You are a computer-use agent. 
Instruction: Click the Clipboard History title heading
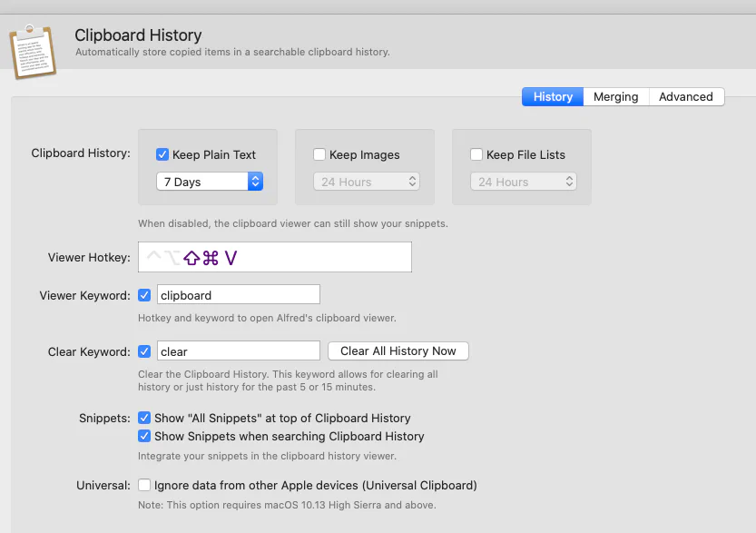(138, 36)
